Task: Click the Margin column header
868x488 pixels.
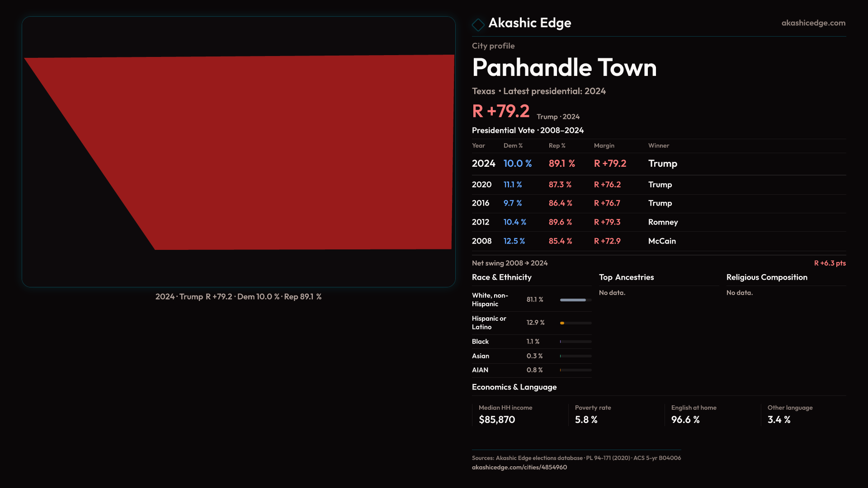Action: (x=604, y=145)
